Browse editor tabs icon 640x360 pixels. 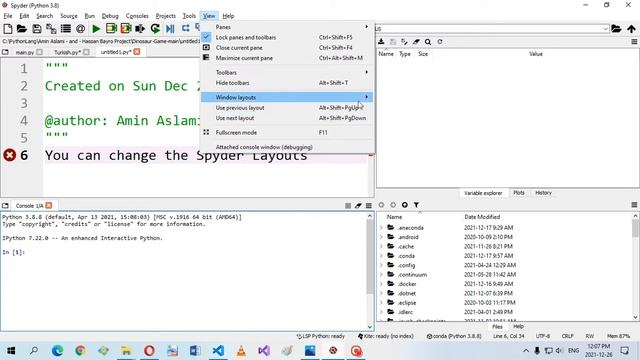click(x=5, y=52)
